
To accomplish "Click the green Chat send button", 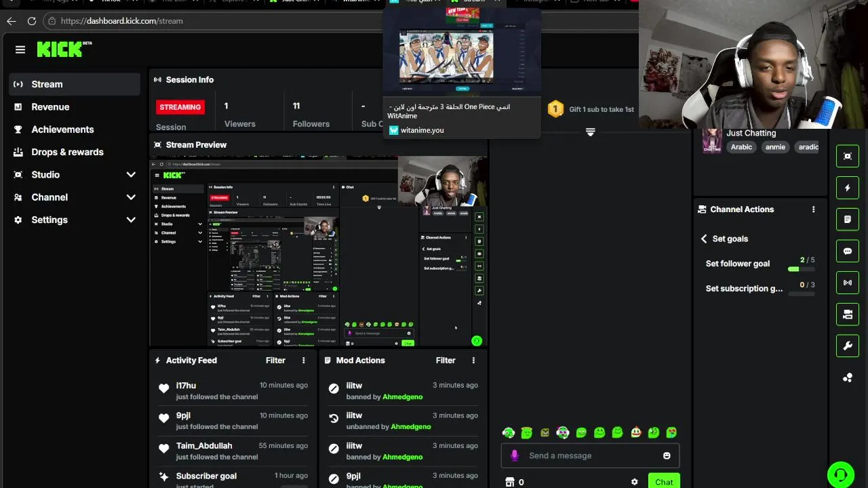I will tap(664, 481).
